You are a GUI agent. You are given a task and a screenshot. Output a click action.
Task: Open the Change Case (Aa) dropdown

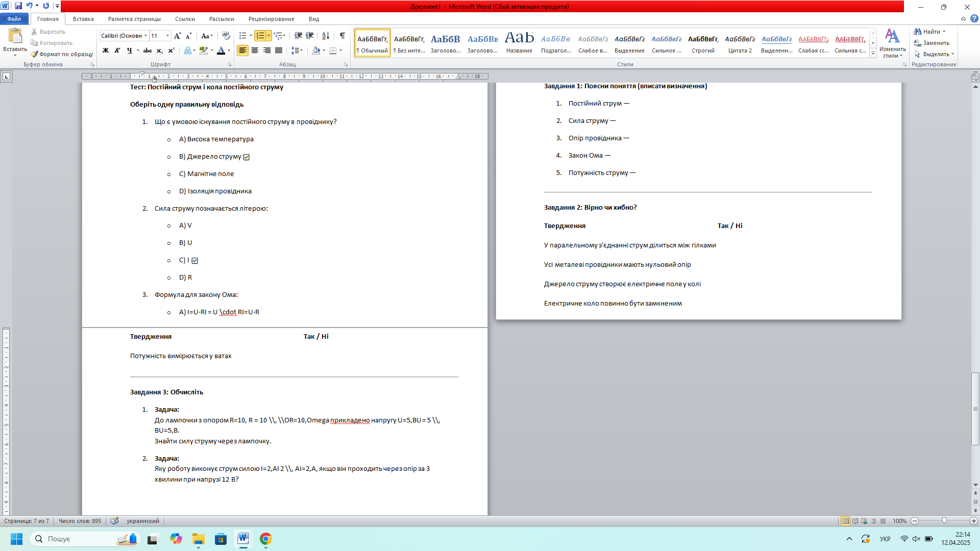click(x=207, y=36)
